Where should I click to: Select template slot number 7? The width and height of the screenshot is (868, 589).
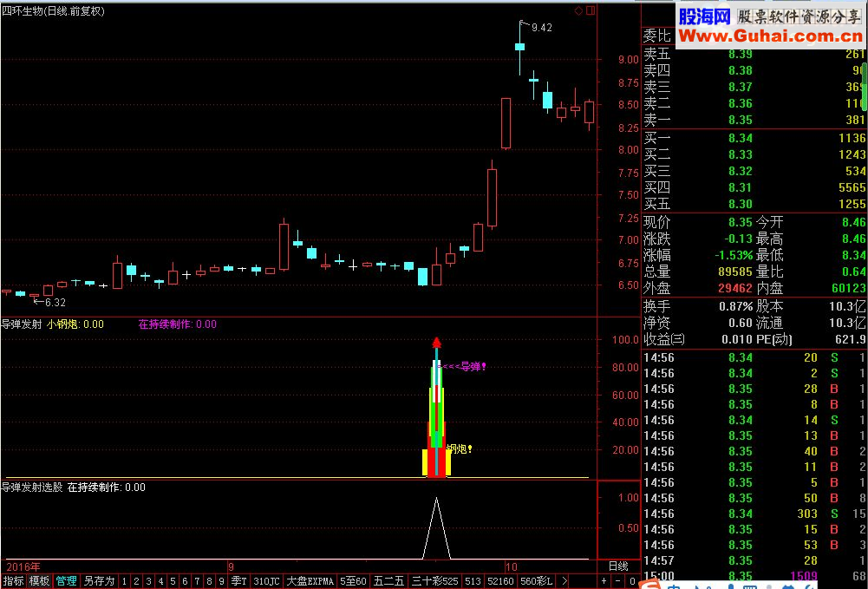click(198, 581)
